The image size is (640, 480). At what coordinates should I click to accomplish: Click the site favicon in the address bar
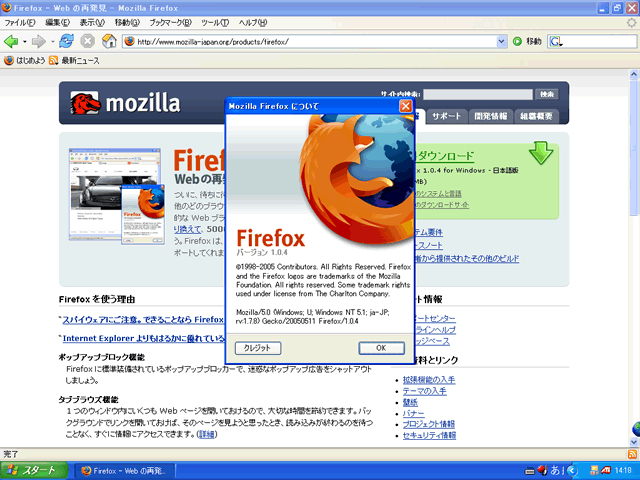(129, 41)
